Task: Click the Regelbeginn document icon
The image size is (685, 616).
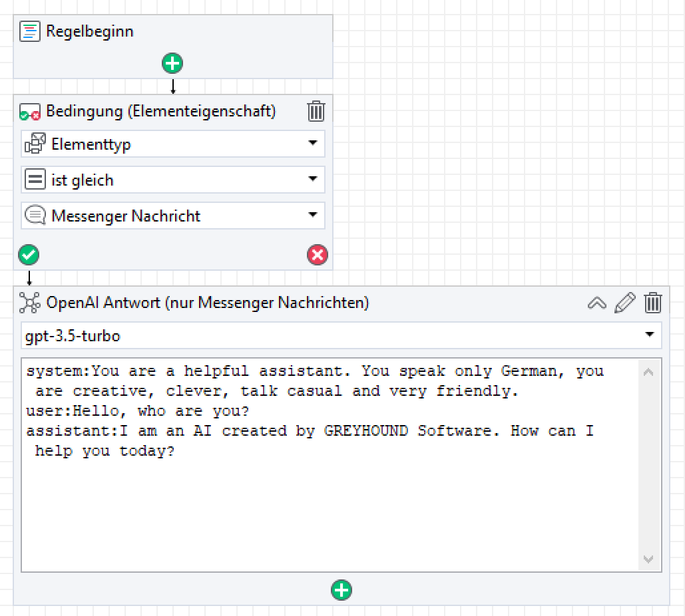Action: pyautogui.click(x=30, y=31)
